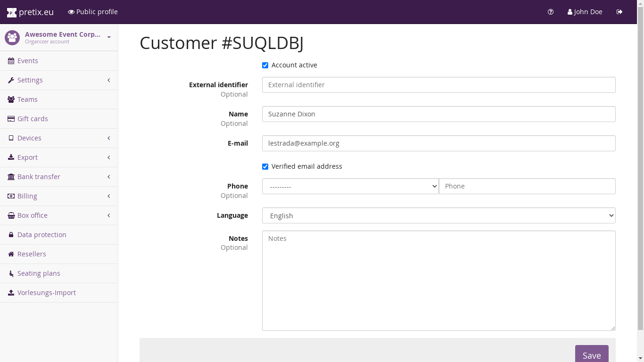The height and width of the screenshot is (362, 644).
Task: Open the Language dropdown
Action: point(438,215)
